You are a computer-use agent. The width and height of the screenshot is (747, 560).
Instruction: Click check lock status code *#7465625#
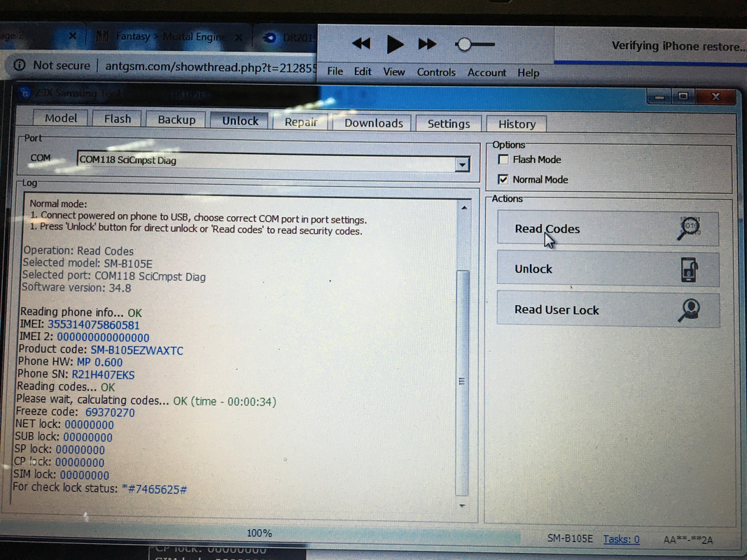(x=154, y=489)
